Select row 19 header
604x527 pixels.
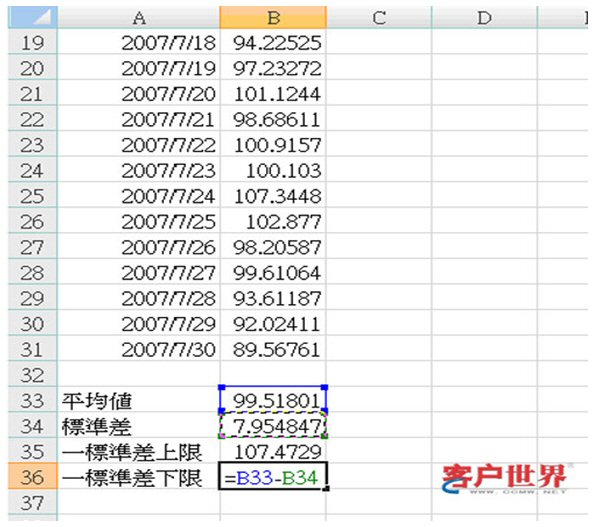30,43
